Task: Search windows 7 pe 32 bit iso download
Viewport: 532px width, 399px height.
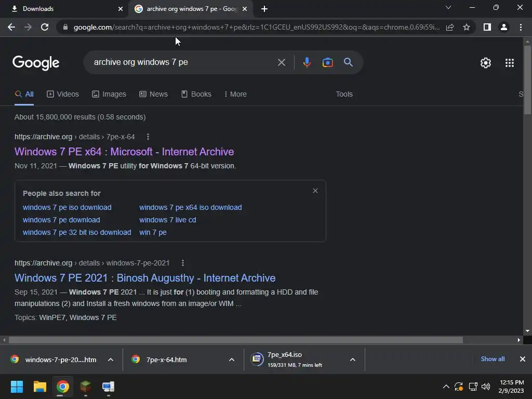Action: (77, 232)
